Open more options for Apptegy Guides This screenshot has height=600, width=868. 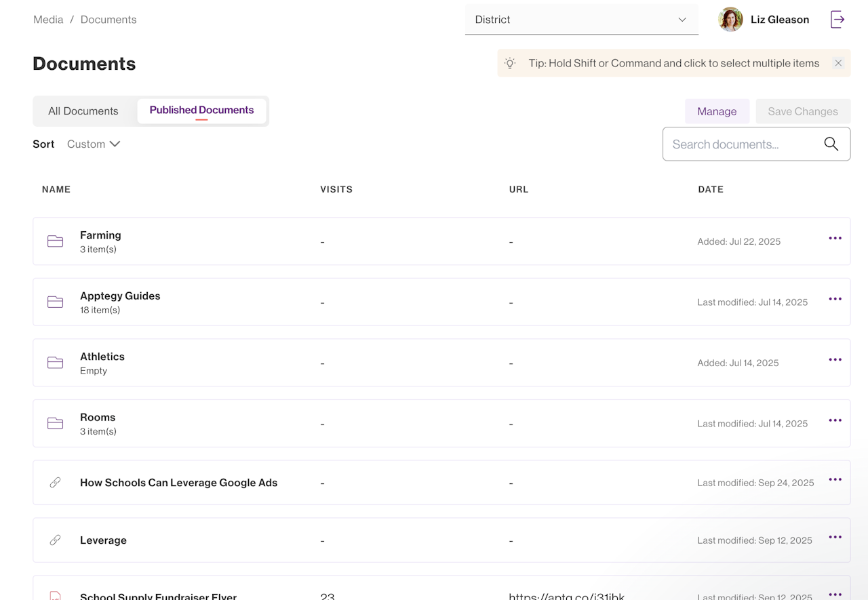[835, 299]
